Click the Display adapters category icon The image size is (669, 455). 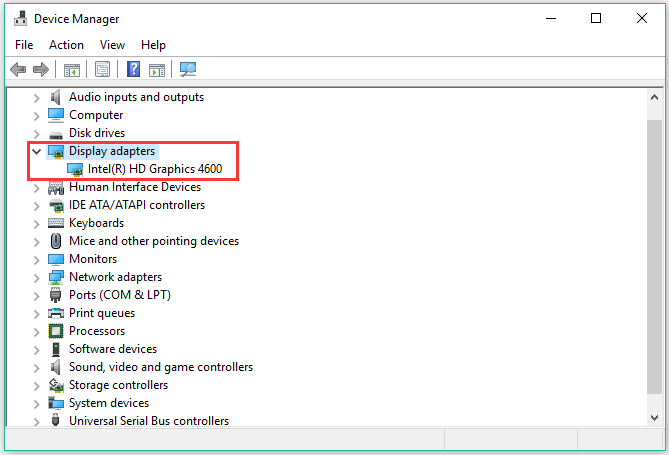click(56, 152)
